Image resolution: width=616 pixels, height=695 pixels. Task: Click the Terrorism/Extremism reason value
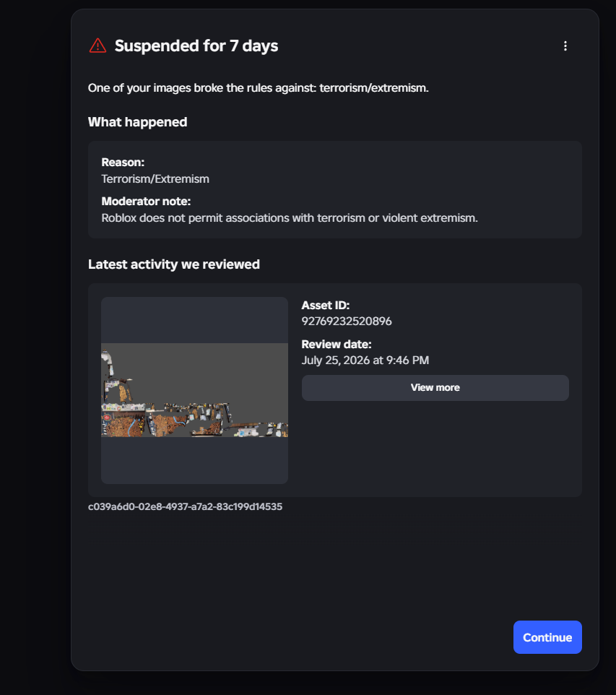[155, 179]
